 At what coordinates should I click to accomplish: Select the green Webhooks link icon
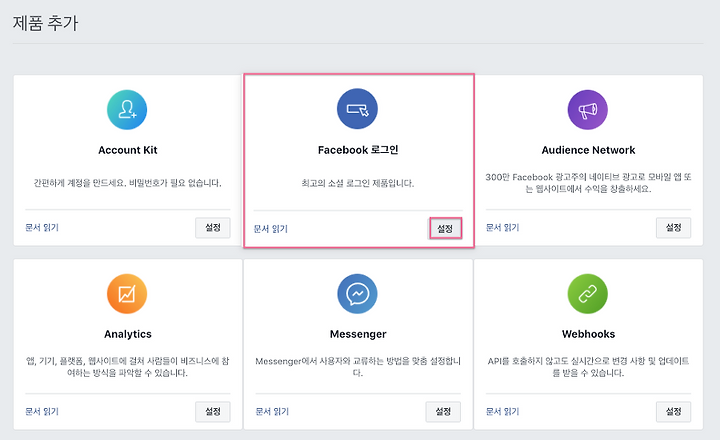pyautogui.click(x=588, y=294)
